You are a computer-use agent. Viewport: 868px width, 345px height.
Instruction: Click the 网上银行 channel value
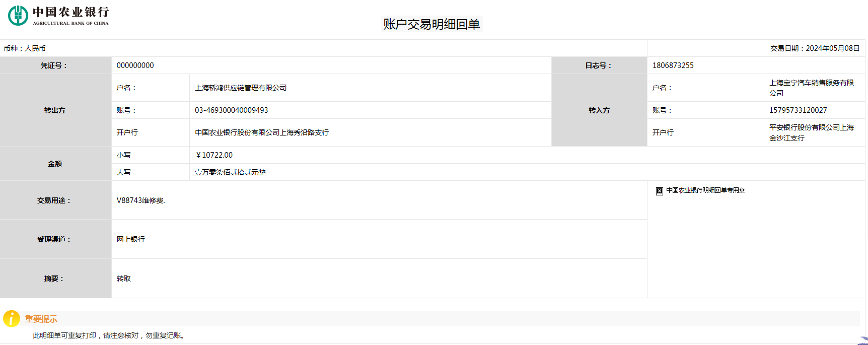[130, 239]
